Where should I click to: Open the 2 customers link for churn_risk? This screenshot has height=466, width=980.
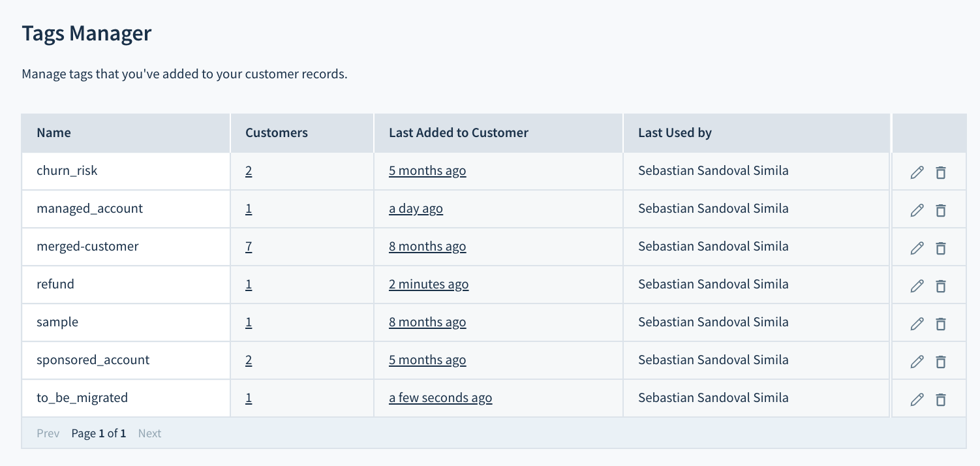249,171
